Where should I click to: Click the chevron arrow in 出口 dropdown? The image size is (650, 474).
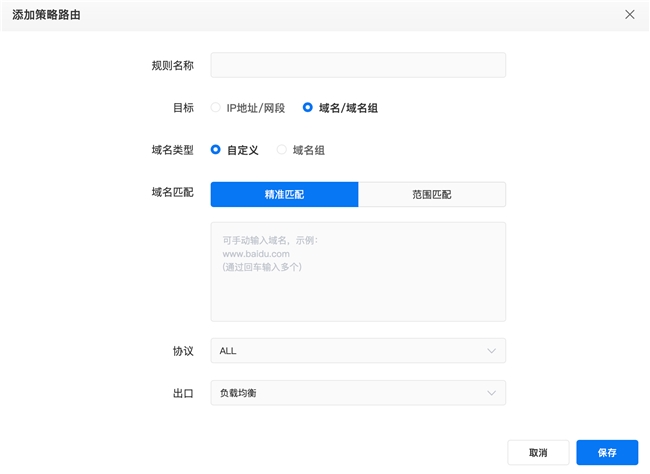coord(491,393)
